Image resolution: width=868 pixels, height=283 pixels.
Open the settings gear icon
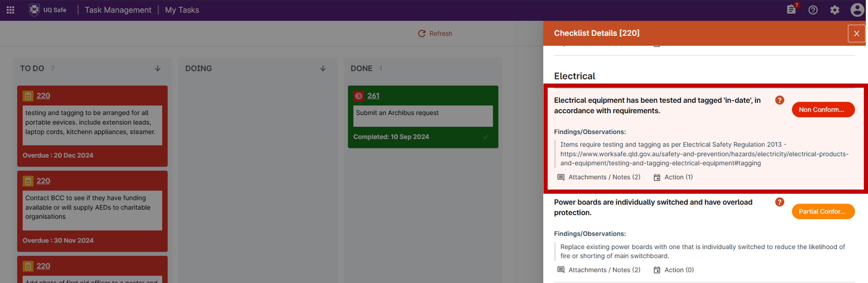(x=835, y=10)
